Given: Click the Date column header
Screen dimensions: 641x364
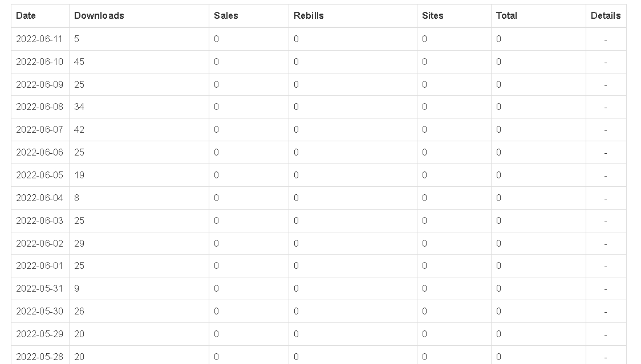Looking at the screenshot, I should coord(26,16).
